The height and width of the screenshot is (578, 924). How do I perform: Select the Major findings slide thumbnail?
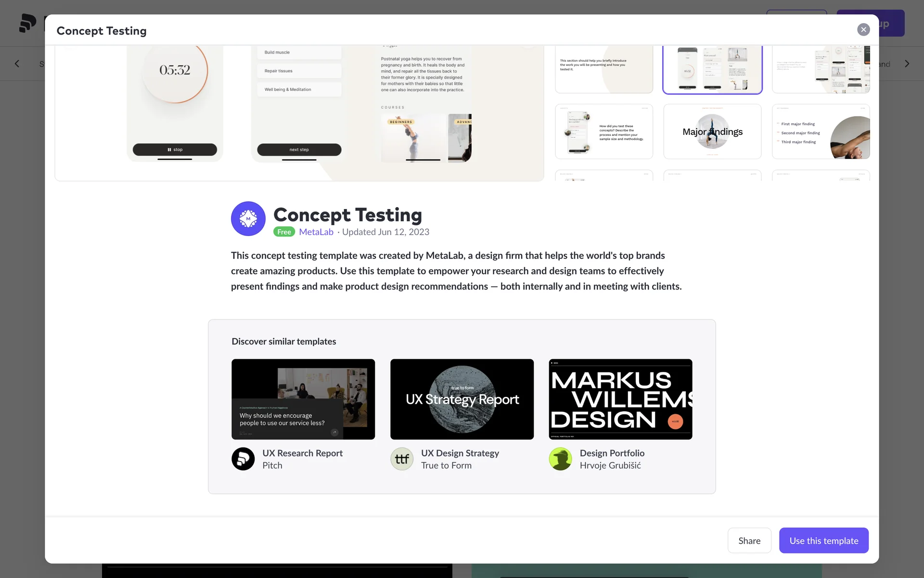click(x=712, y=131)
